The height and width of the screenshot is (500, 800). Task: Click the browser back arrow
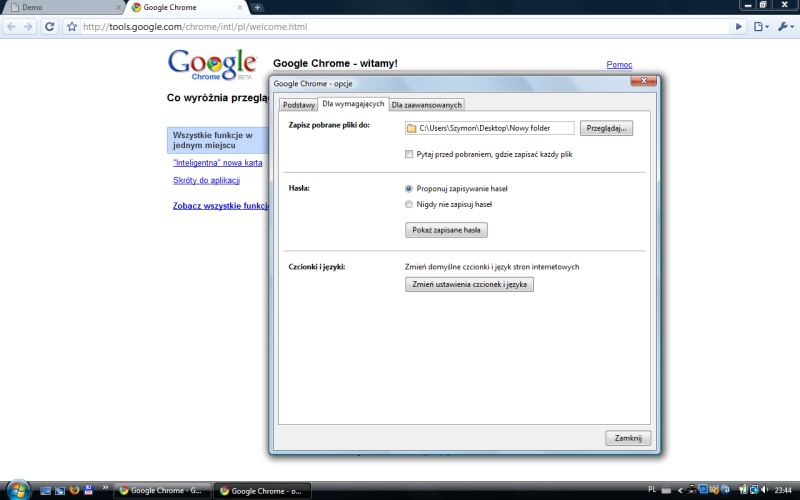pos(11,27)
